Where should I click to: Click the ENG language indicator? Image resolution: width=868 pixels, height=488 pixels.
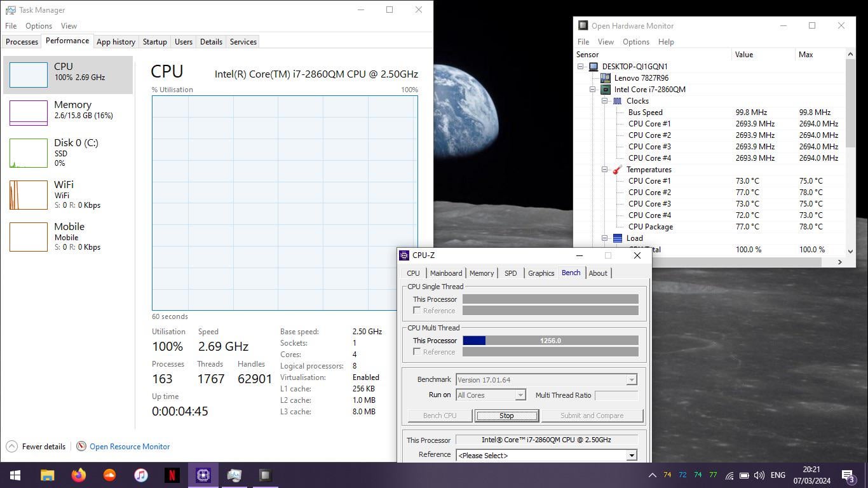[778, 475]
